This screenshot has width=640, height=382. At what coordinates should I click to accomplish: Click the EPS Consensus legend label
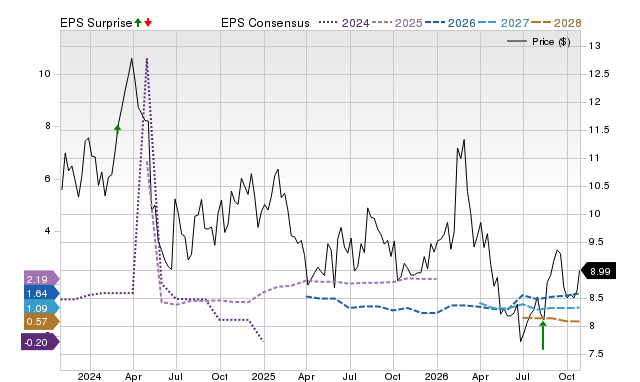point(265,23)
